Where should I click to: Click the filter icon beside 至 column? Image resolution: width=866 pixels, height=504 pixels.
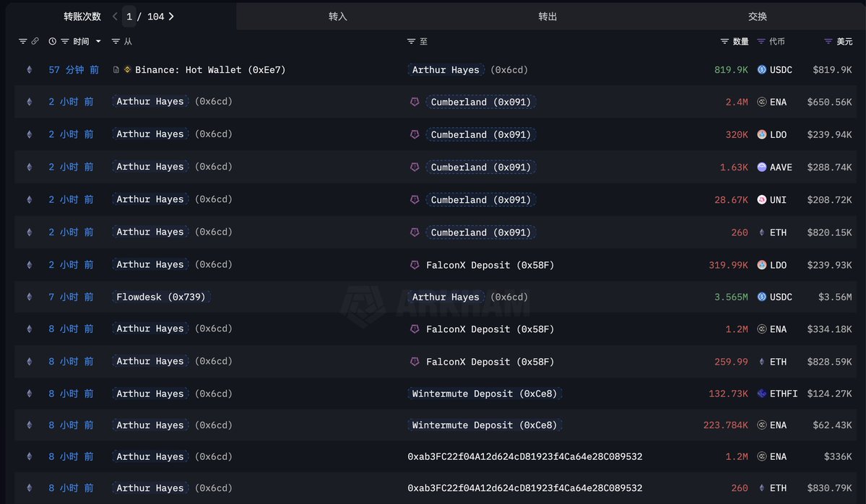pyautogui.click(x=411, y=42)
